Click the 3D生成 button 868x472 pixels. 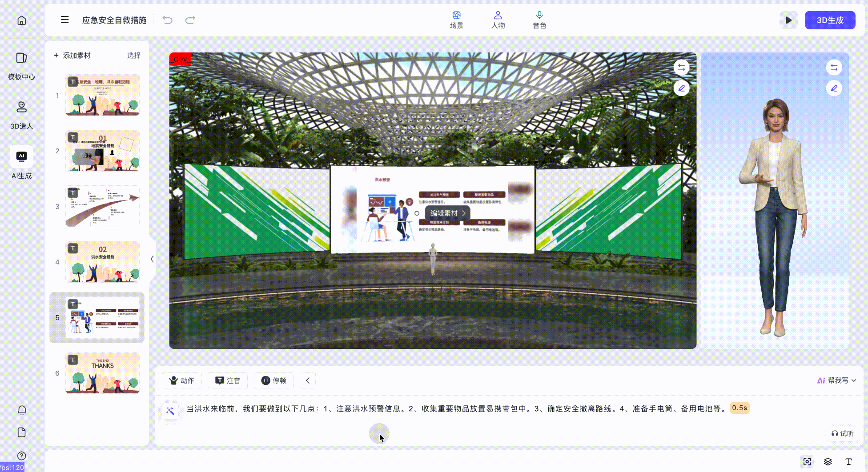point(830,20)
